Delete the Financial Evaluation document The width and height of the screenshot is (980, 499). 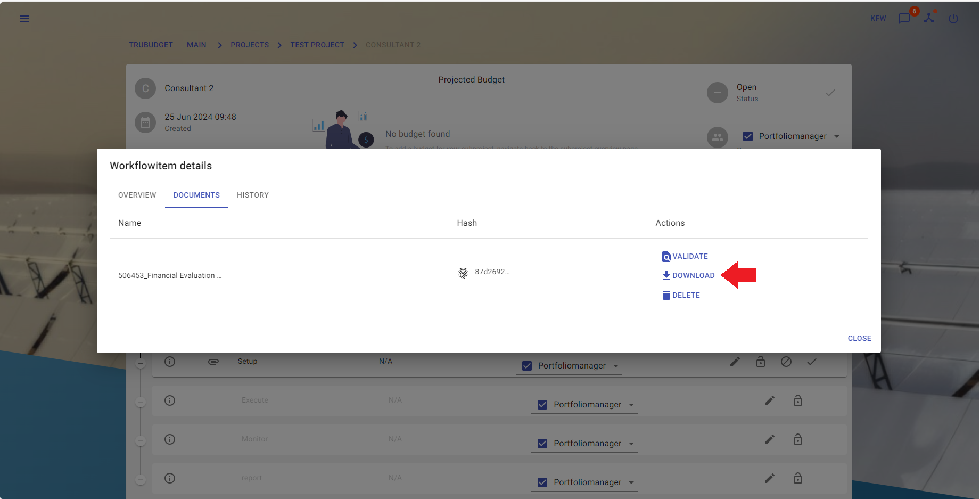tap(681, 295)
